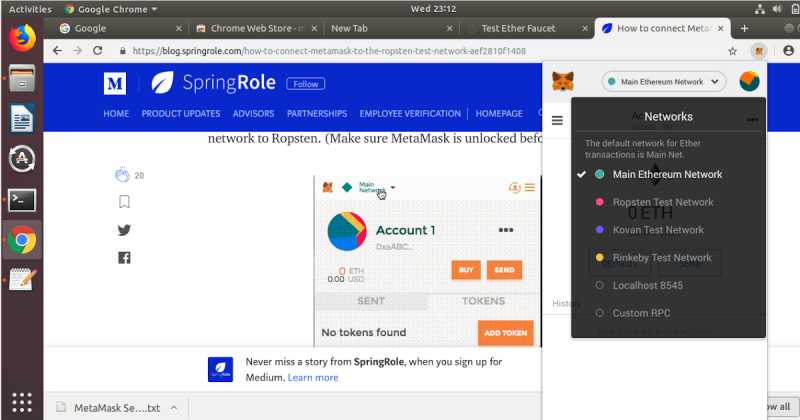Expand Main Ethereum Network dropdown
Viewport: 800px width, 420px height.
point(664,82)
